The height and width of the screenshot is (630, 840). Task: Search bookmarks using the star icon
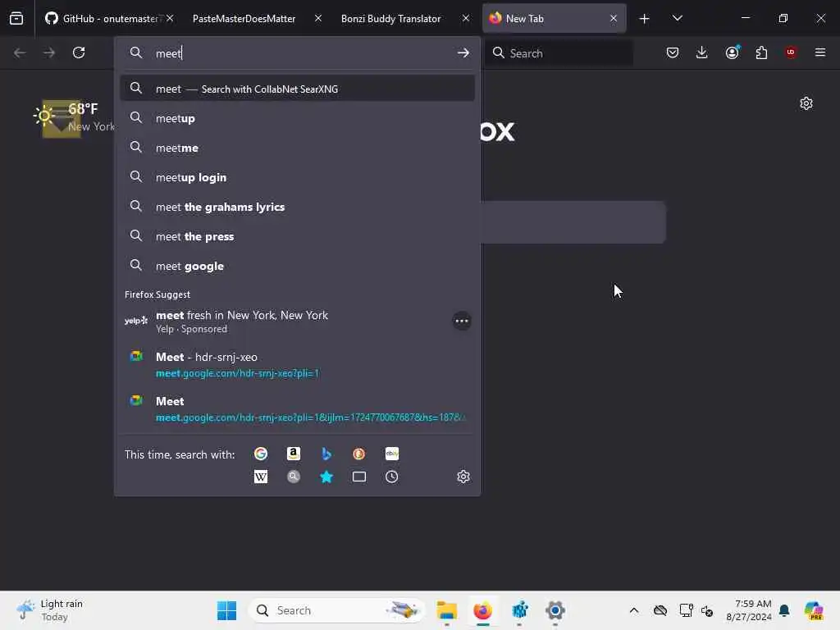(x=326, y=477)
